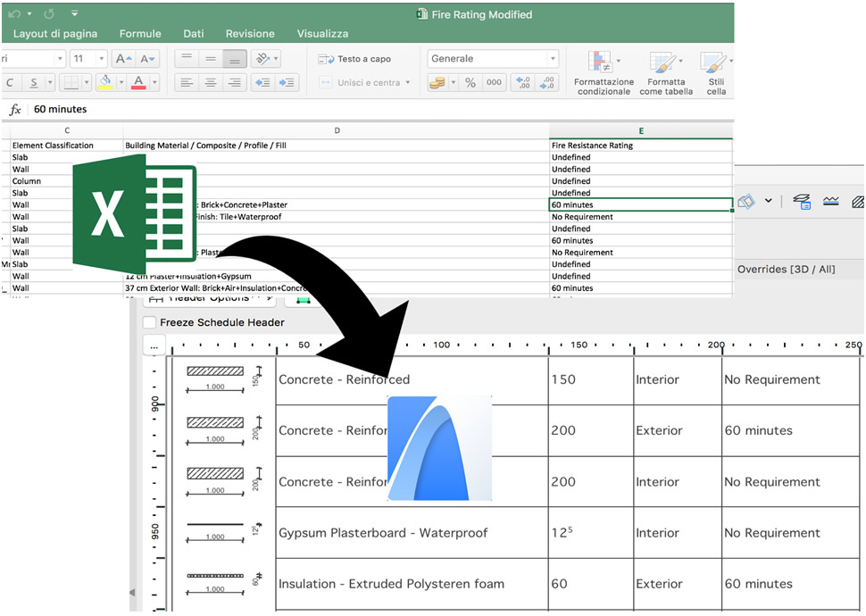The height and width of the screenshot is (616, 866).
Task: Apply the yellow fill color
Action: coord(105,82)
